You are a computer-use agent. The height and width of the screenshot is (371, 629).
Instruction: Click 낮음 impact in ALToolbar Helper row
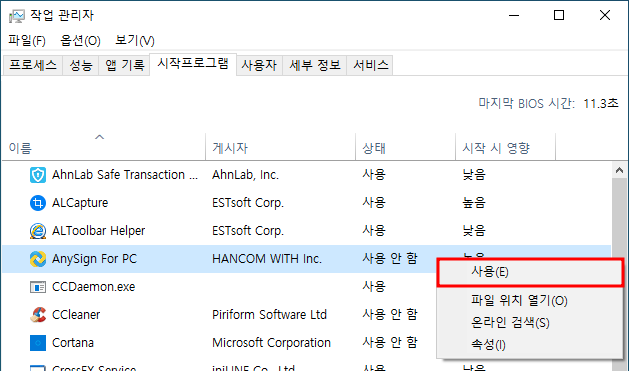tap(474, 231)
